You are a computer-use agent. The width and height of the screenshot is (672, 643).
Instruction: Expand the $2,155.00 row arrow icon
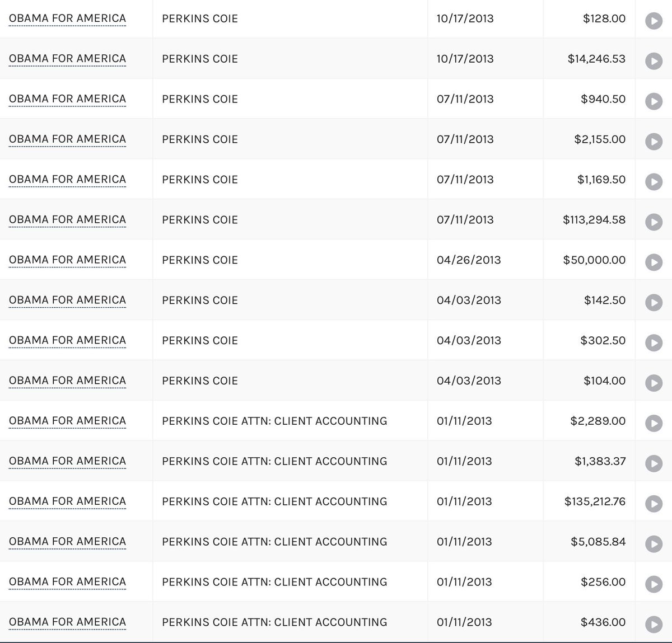point(654,142)
